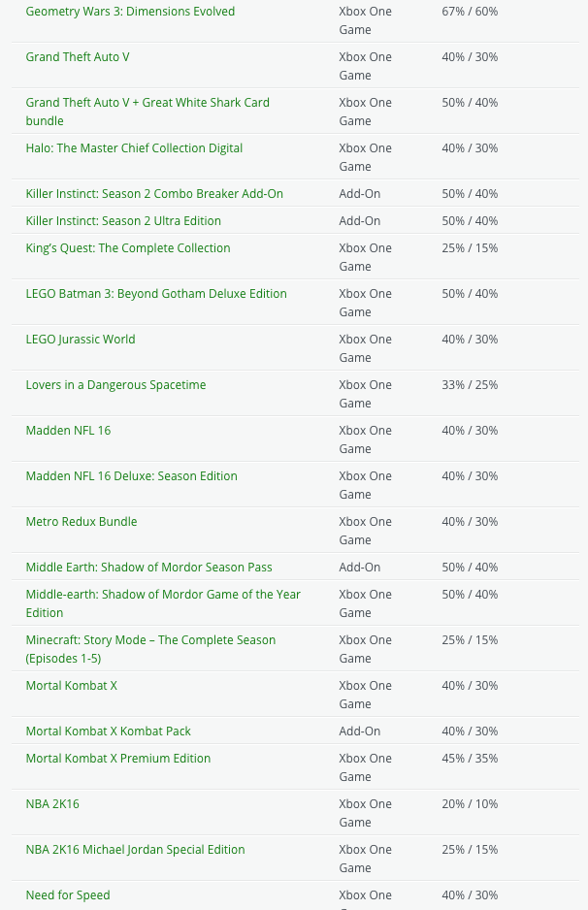Viewport: 588px width, 910px height.
Task: Click Lovers in a Dangerous Spacetime
Action: point(115,385)
